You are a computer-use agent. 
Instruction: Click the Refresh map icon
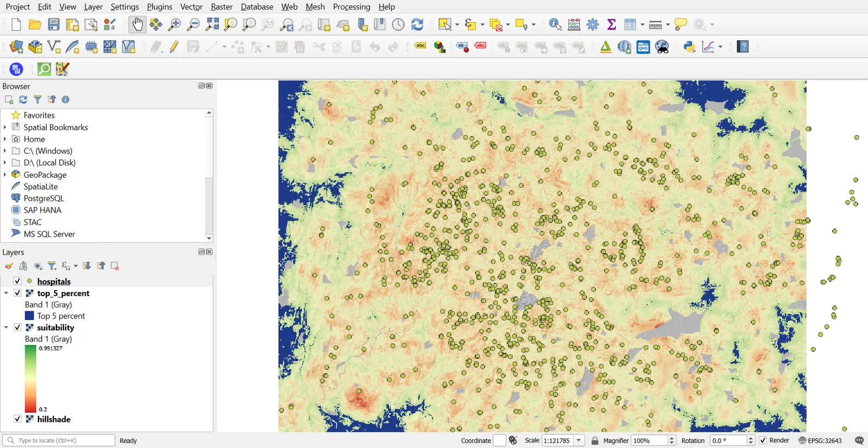click(417, 24)
